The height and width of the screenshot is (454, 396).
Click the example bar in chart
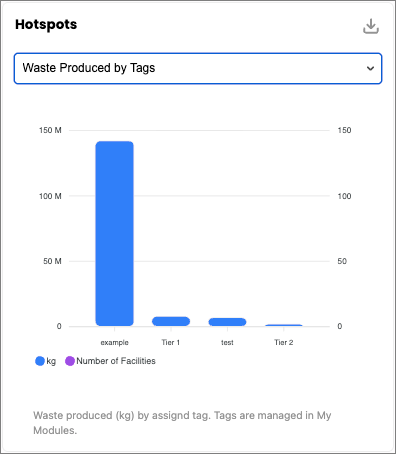pyautogui.click(x=115, y=233)
